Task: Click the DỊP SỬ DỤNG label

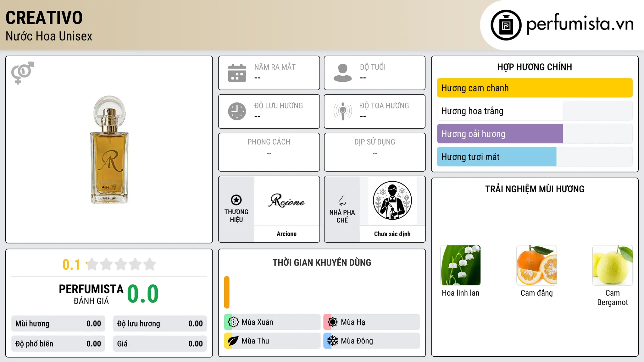Action: click(x=375, y=142)
